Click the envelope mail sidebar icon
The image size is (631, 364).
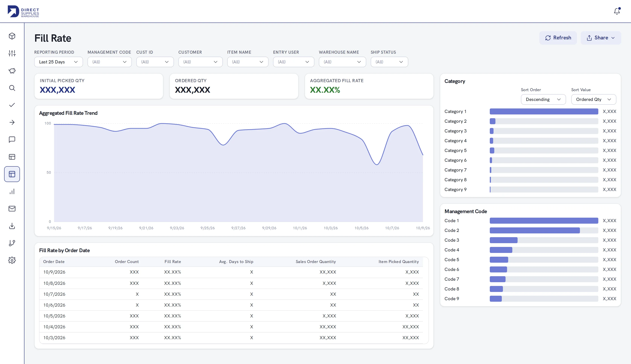12,208
